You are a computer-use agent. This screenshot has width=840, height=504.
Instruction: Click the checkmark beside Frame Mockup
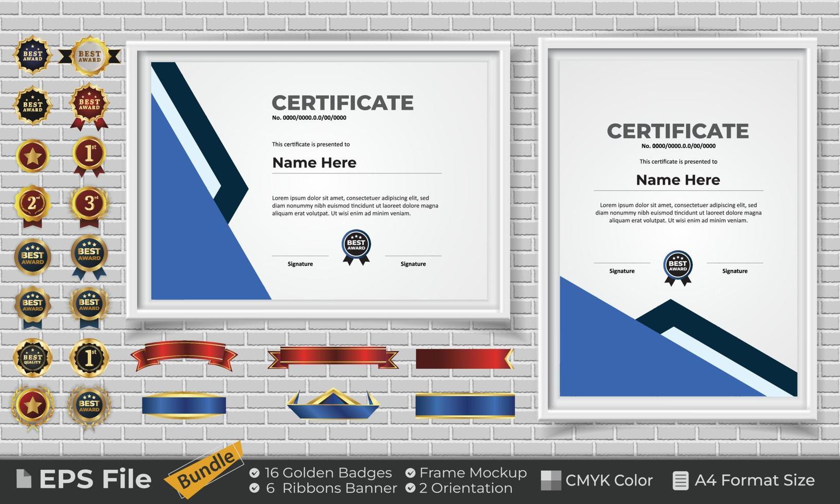(x=410, y=473)
